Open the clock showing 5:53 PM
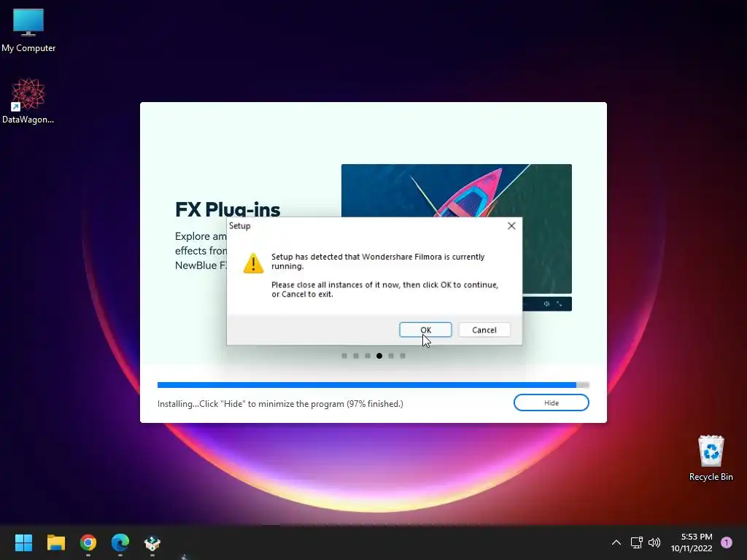 [692, 542]
